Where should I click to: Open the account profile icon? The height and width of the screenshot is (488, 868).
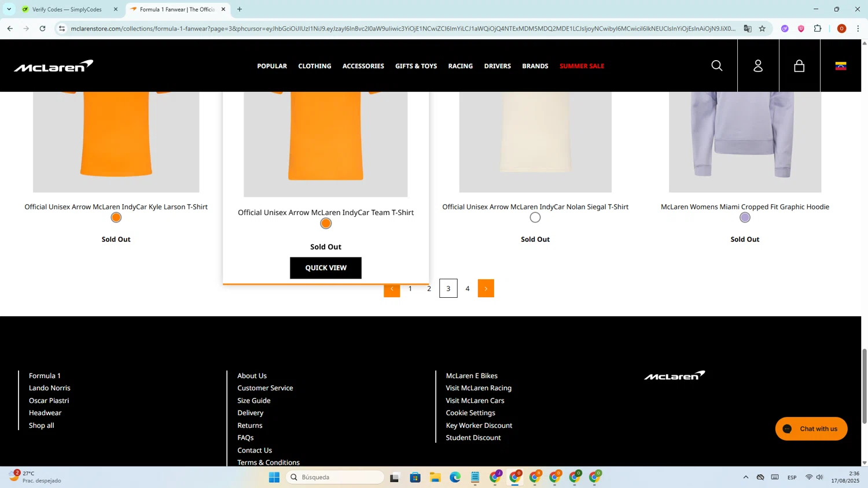click(x=758, y=66)
